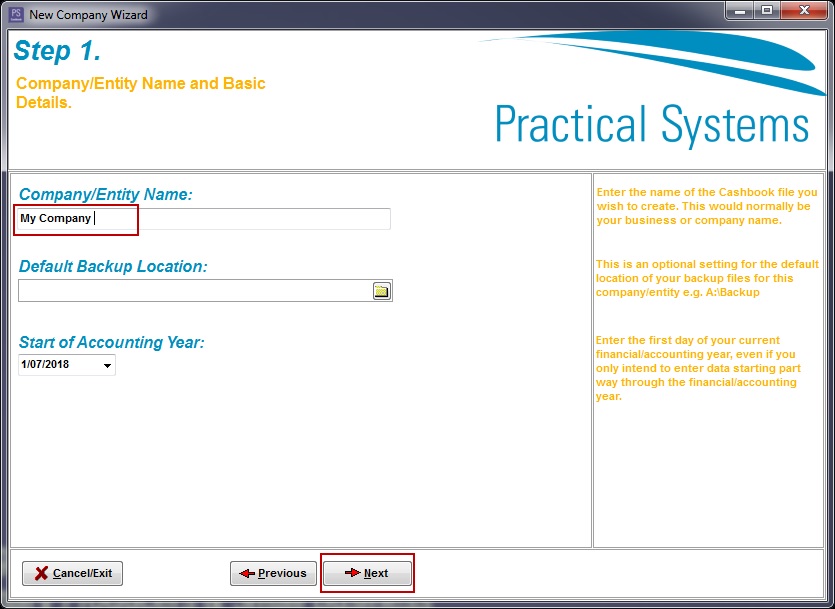Click the 'Company/Entity Name and Basic Details.' subtitle
Screen dimensions: 835x609
click(x=141, y=93)
